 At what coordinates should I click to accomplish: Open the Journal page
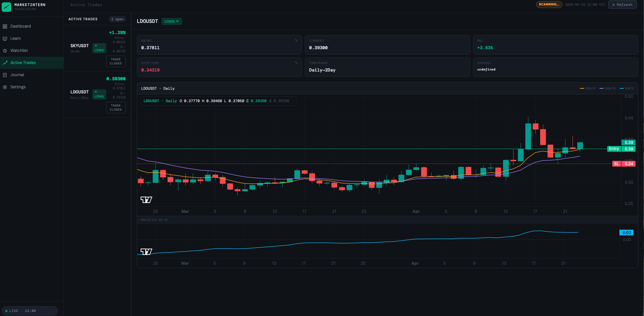click(x=32, y=75)
